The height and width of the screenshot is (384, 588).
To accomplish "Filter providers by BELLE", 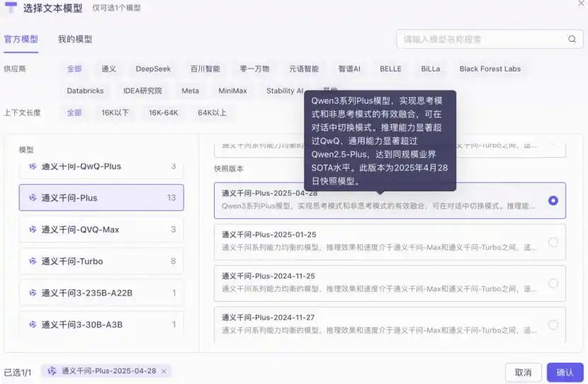I will [x=390, y=69].
